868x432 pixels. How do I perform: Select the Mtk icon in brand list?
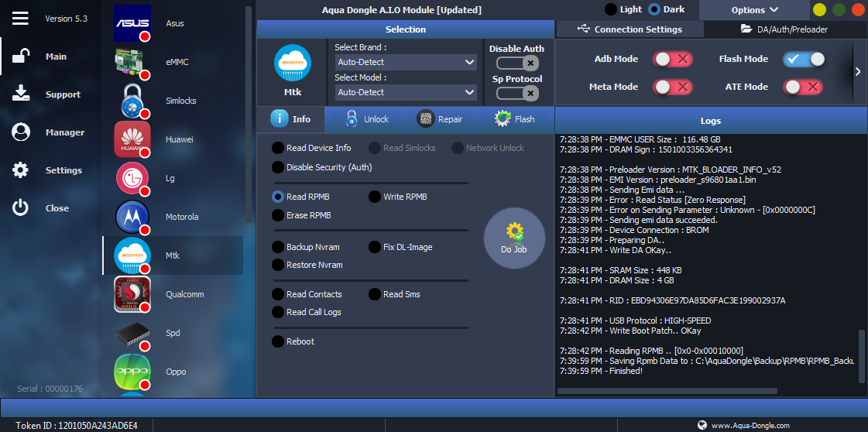[132, 255]
